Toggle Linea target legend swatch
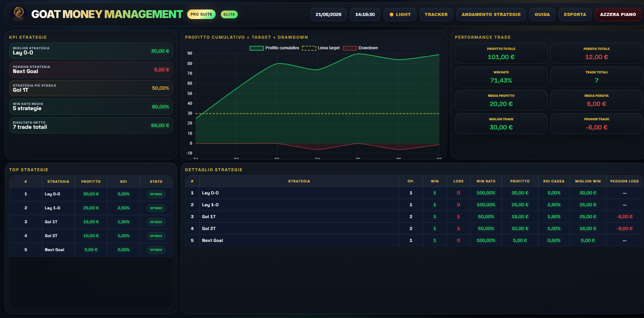The width and height of the screenshot is (644, 318). click(309, 48)
